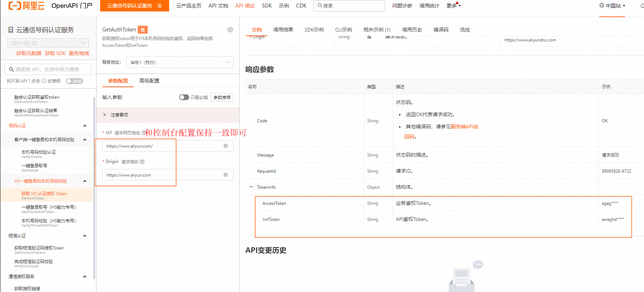This screenshot has width=644, height=292.
Task: Click the help icon next to 请求网页地址
Action: (143, 133)
